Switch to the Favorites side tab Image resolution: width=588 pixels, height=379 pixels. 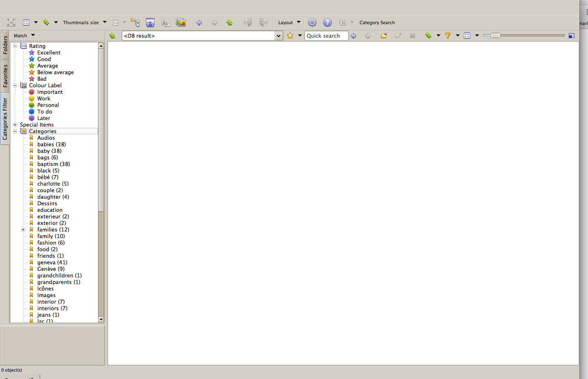5,76
